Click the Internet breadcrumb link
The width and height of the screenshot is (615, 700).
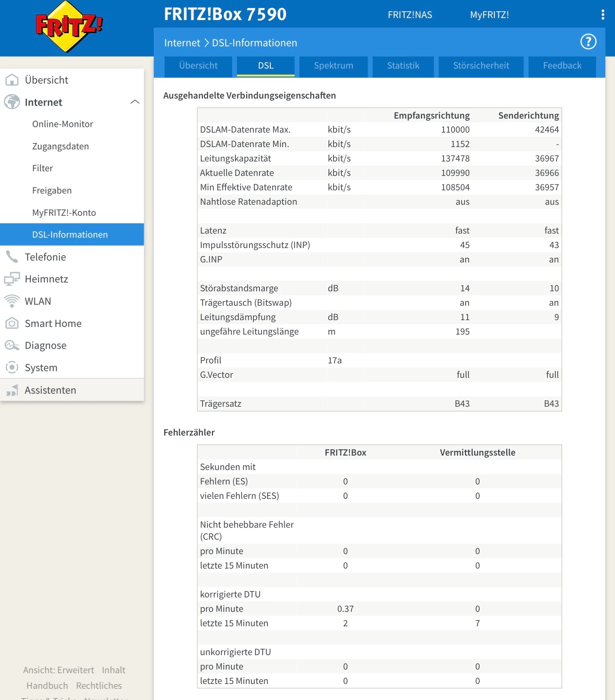[x=182, y=43]
